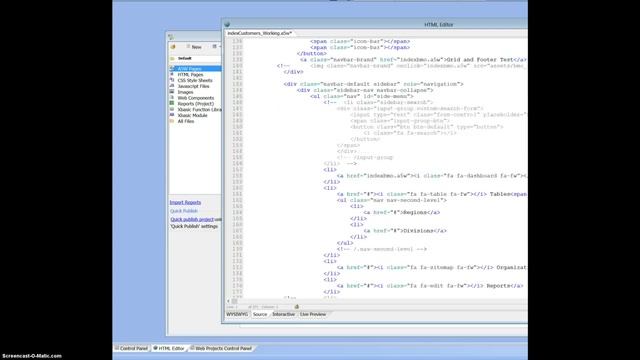Click the ul id="side-menu" code line
This screenshot has width=640, height=360.
362,96
